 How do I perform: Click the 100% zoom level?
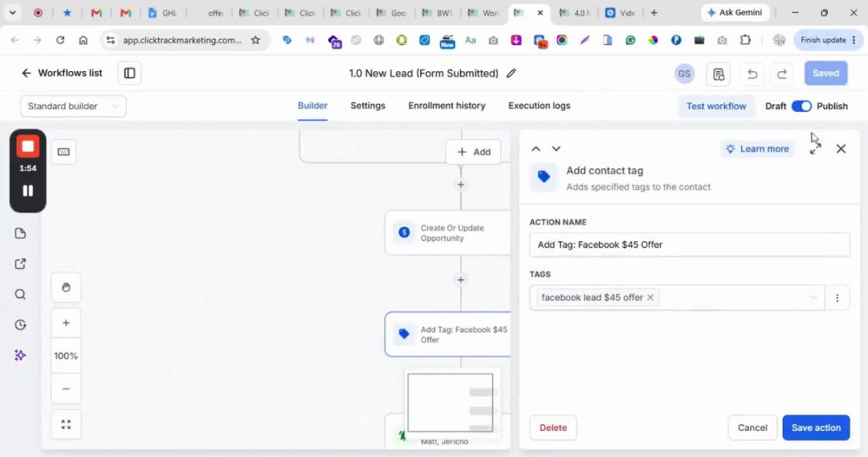[x=66, y=356]
